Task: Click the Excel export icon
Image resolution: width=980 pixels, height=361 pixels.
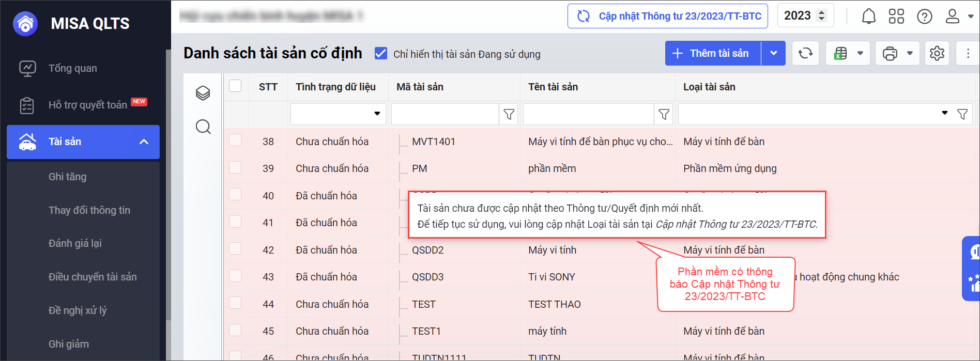Action: pyautogui.click(x=840, y=53)
